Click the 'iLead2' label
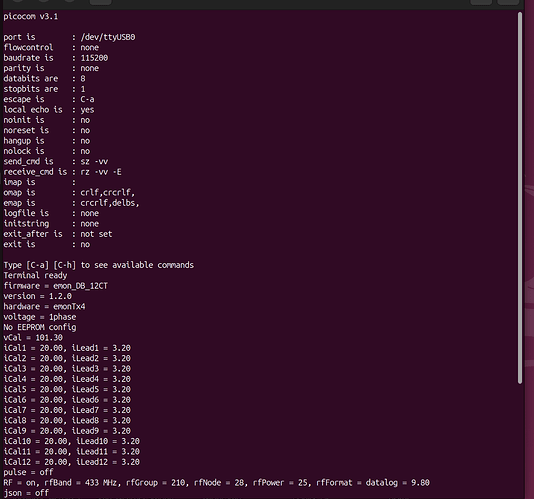The width and height of the screenshot is (534, 499). click(x=85, y=358)
